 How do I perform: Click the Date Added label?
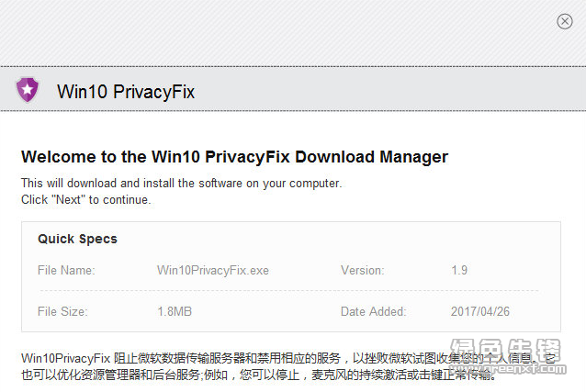click(x=373, y=311)
